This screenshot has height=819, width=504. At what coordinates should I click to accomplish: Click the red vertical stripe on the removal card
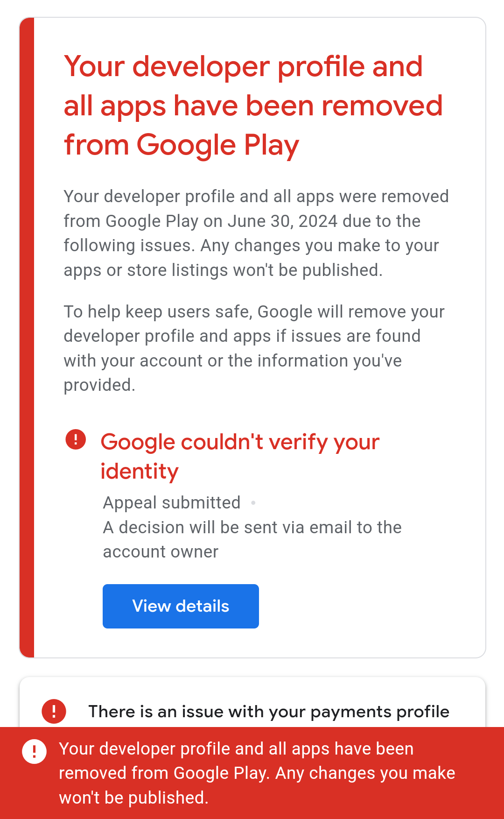pos(27,337)
